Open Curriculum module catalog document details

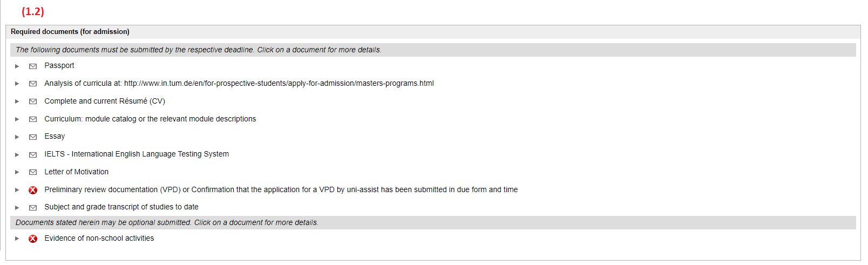point(150,119)
